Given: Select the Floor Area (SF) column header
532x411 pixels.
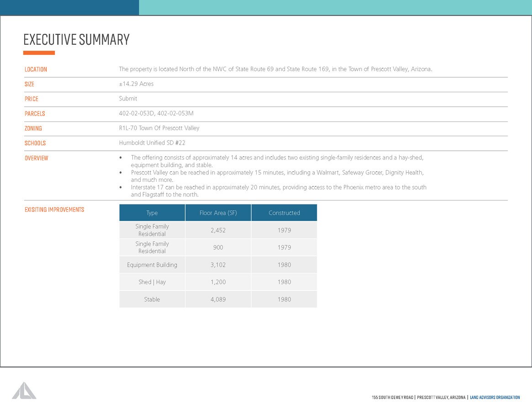Looking at the screenshot, I should coord(218,213).
